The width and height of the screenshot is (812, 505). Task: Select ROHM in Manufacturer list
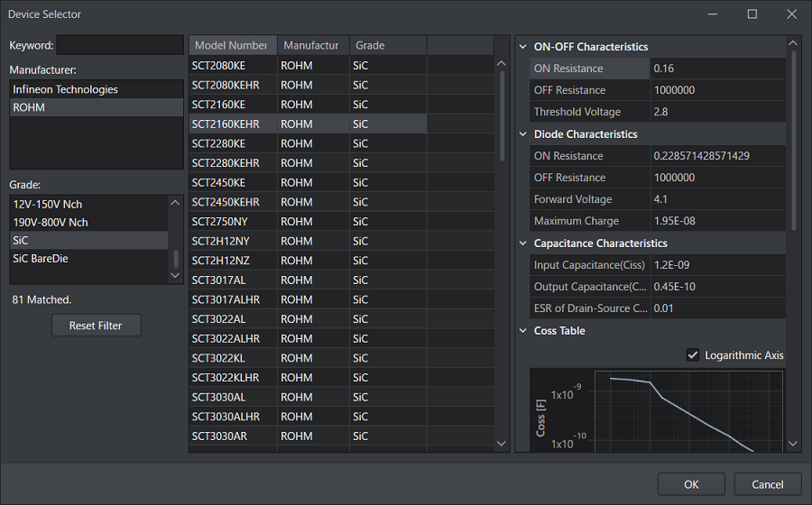click(97, 107)
